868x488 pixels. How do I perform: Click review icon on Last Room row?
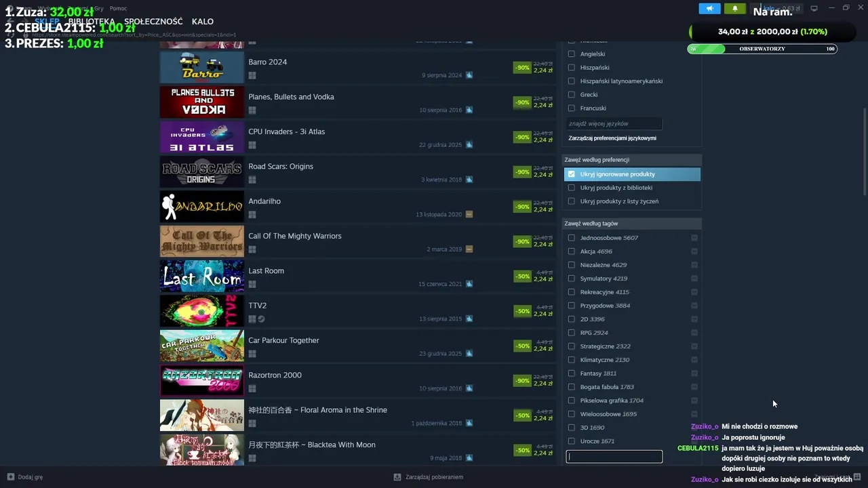[x=469, y=284]
